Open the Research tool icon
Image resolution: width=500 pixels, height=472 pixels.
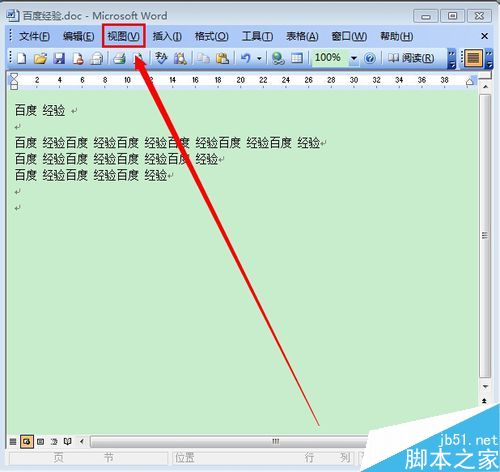tap(180, 58)
